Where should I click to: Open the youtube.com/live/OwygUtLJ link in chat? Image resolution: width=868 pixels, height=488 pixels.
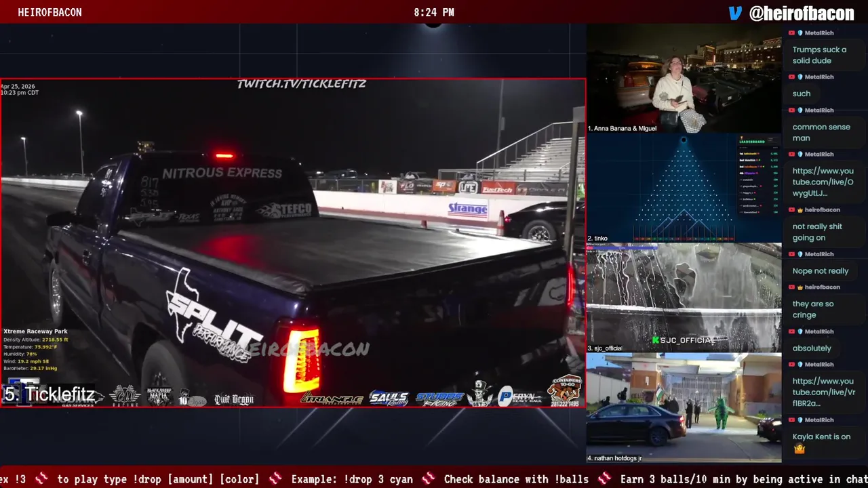(823, 182)
